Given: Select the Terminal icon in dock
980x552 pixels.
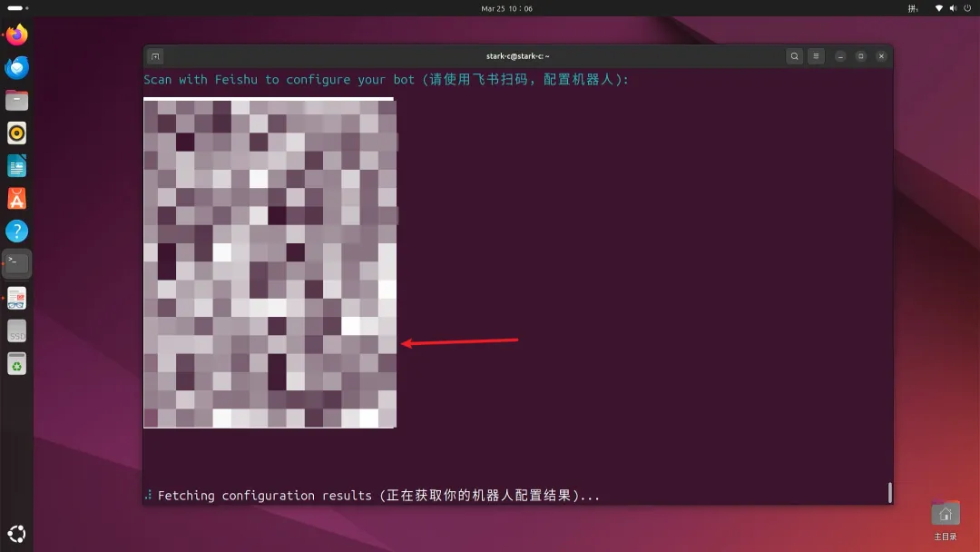Looking at the screenshot, I should point(17,264).
